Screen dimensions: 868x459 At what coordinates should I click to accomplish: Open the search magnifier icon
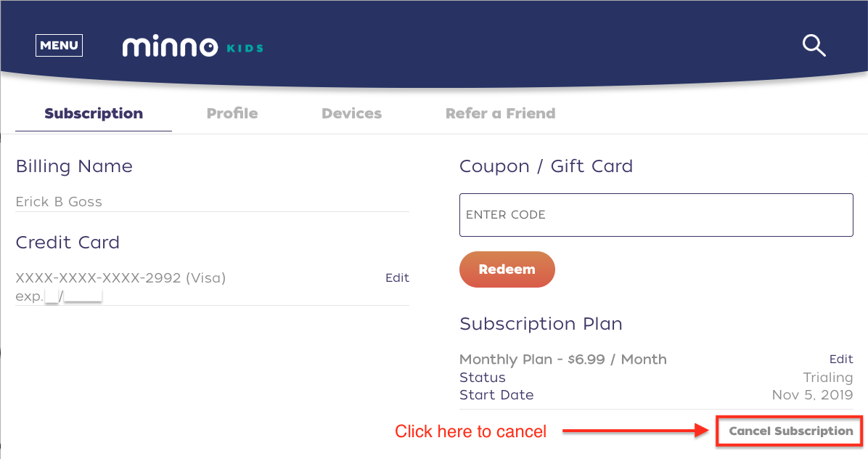(814, 46)
